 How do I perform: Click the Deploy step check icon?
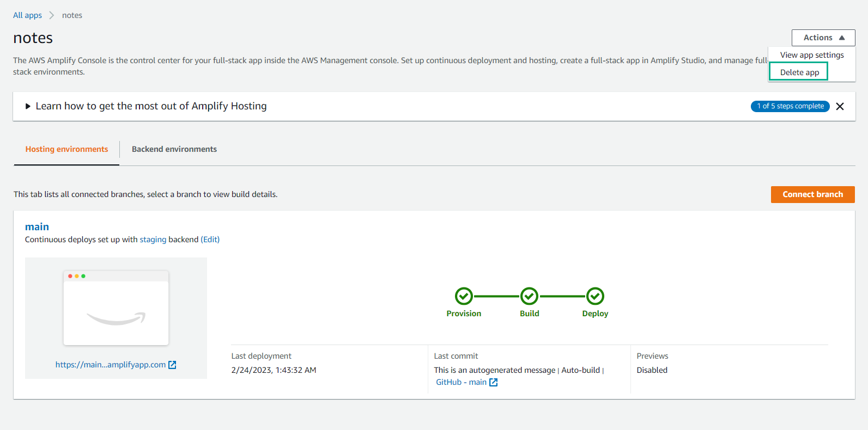pyautogui.click(x=595, y=296)
